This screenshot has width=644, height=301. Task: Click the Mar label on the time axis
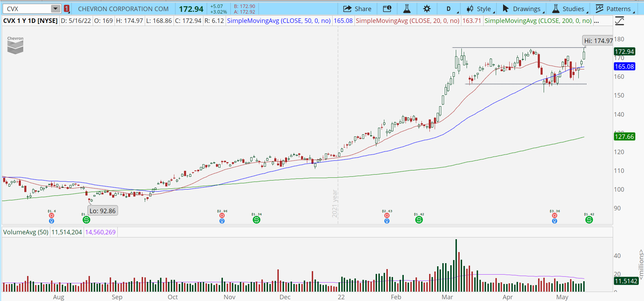tap(447, 297)
